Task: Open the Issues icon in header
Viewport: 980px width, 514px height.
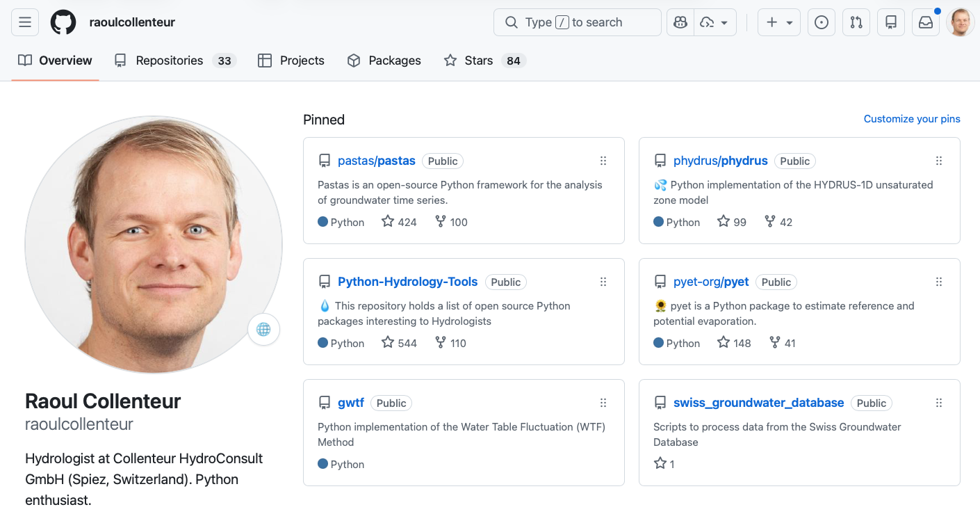Action: coord(822,22)
